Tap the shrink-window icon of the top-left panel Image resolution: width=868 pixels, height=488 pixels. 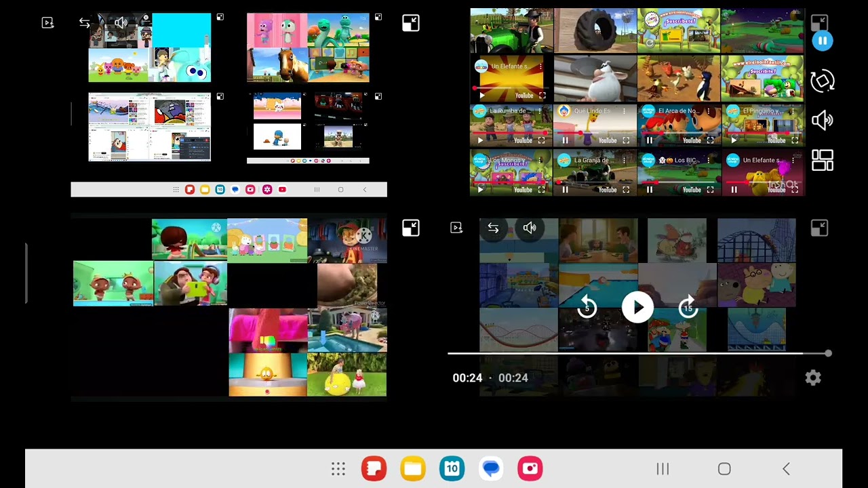[x=410, y=23]
